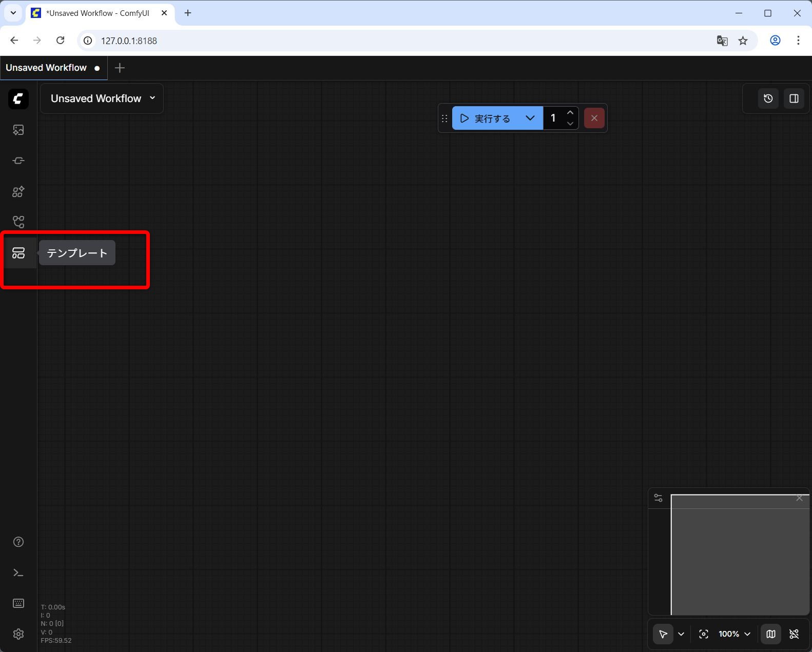
Task: Click the ComfyUI logo menu button
Action: (18, 99)
